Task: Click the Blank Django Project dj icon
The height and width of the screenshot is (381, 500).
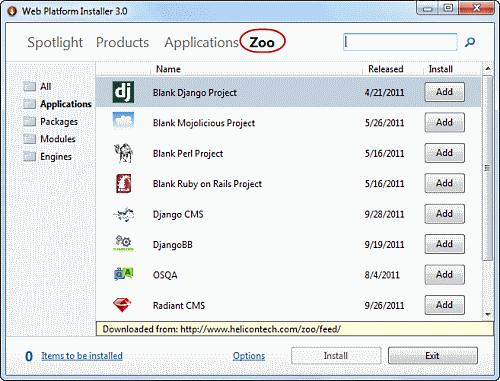Action: [123, 92]
